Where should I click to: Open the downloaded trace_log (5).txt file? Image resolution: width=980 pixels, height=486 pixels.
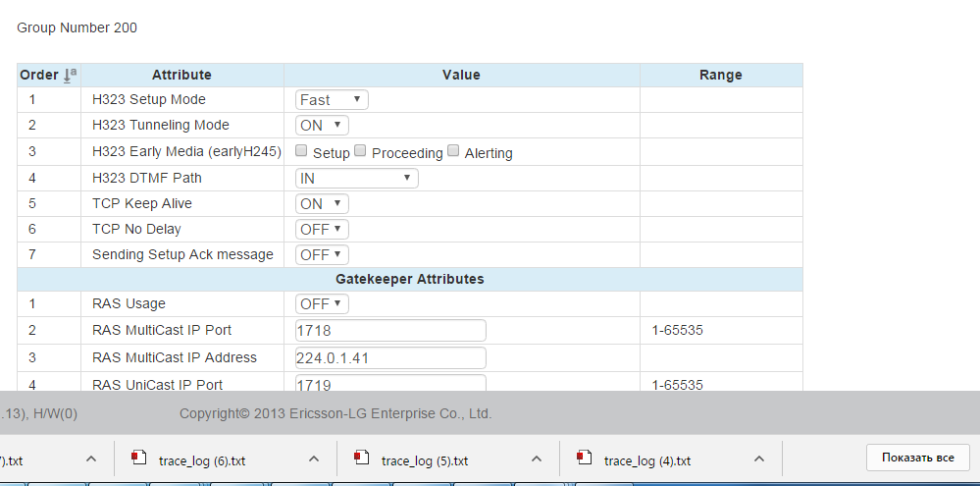click(x=424, y=459)
